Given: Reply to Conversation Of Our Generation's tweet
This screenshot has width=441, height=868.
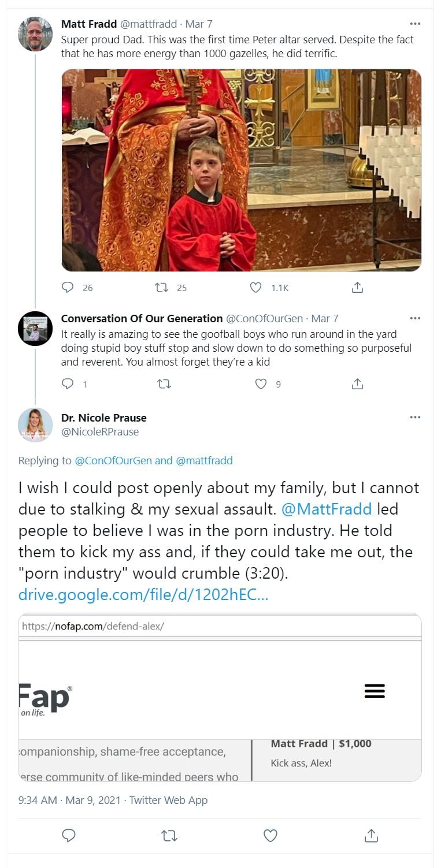Looking at the screenshot, I should point(68,383).
